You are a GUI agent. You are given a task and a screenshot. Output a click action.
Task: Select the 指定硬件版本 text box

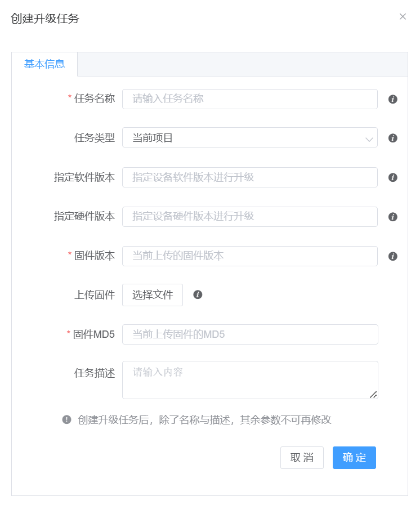coord(249,217)
